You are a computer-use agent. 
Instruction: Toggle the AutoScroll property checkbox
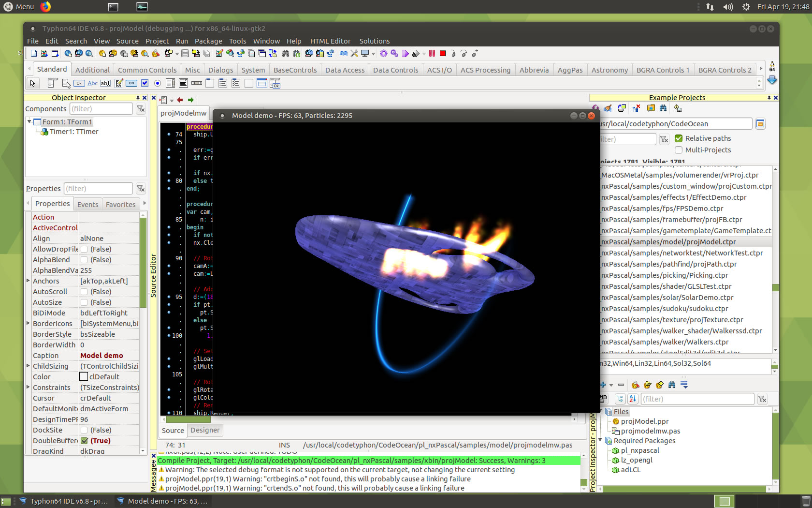coord(84,292)
